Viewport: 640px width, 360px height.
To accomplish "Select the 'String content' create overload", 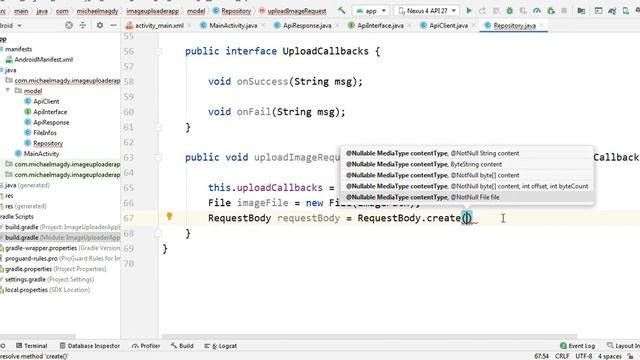I will click(467, 153).
